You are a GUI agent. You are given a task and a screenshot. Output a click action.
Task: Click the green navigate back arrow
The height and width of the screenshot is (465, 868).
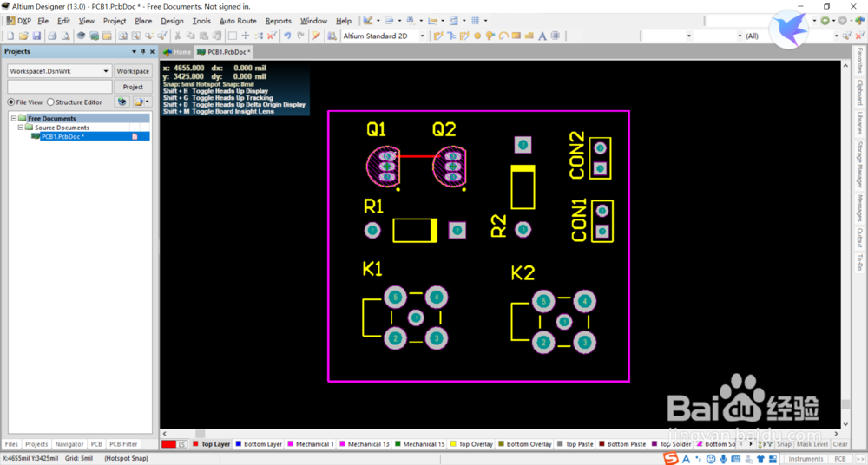(x=825, y=21)
